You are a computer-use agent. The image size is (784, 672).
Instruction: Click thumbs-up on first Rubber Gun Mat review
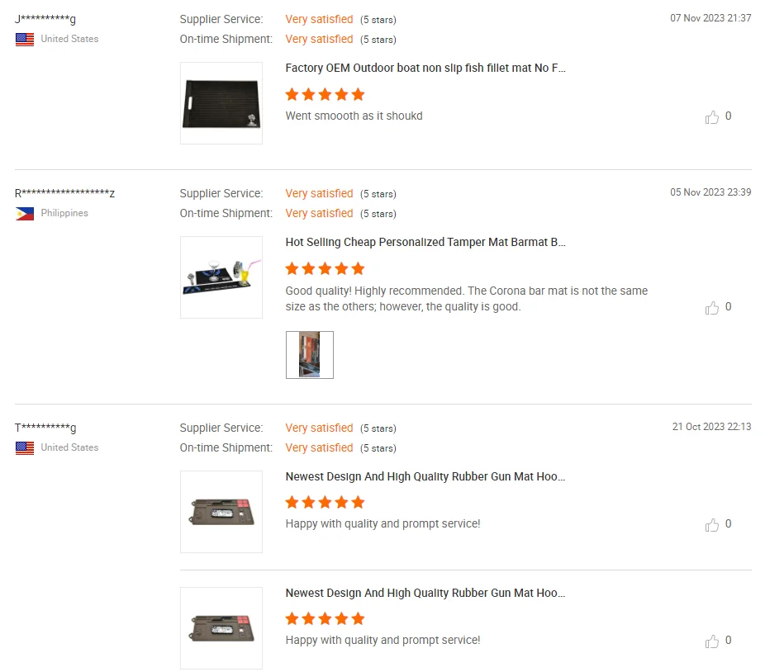tap(712, 525)
